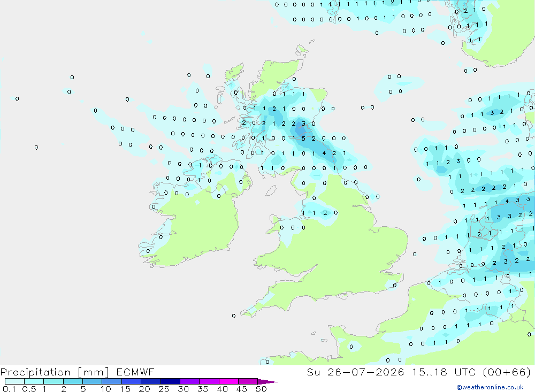Click the date "26-07-2026" text
This screenshot has height=392, width=535.
[366, 372]
